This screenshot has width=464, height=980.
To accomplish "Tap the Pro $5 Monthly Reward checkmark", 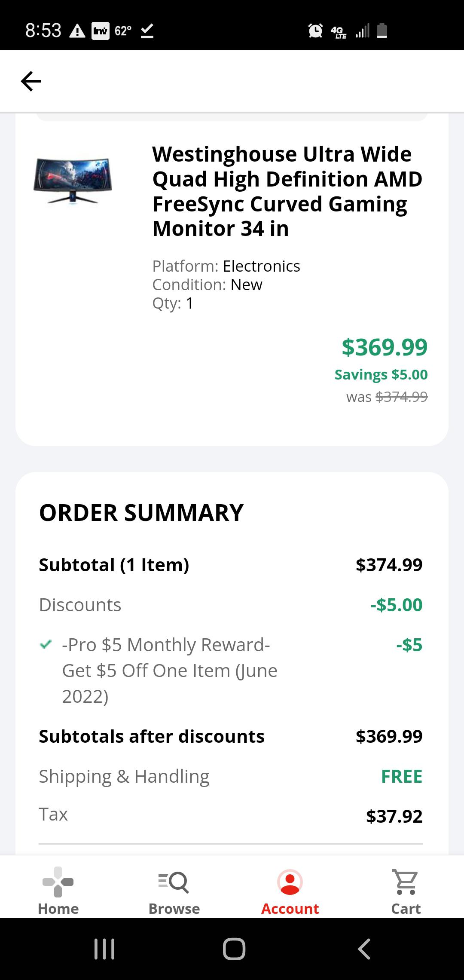I will pos(46,644).
